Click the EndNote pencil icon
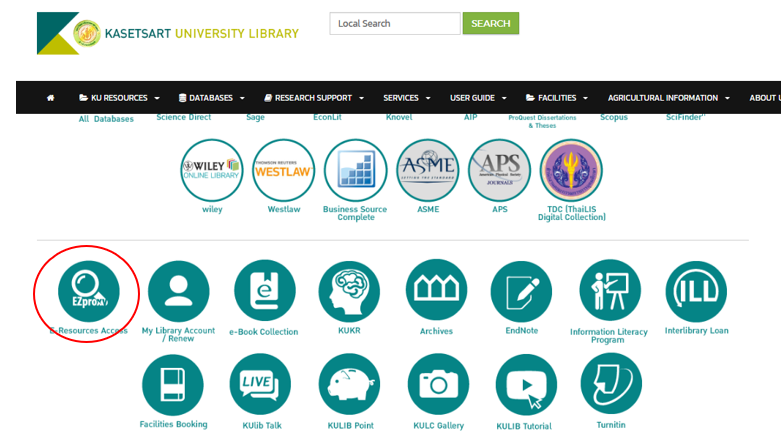Viewport: 781px width, 443px height. click(x=521, y=291)
